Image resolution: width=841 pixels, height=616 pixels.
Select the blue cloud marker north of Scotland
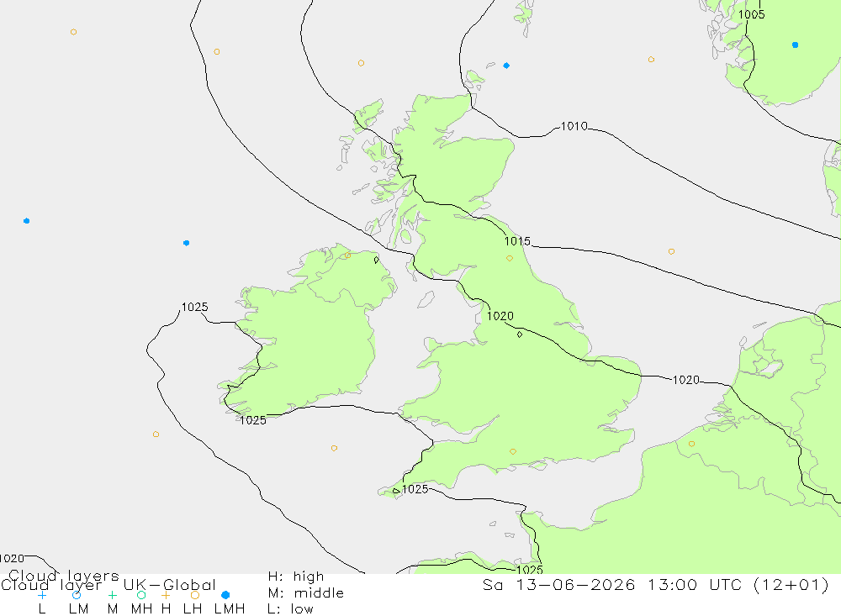tap(506, 66)
